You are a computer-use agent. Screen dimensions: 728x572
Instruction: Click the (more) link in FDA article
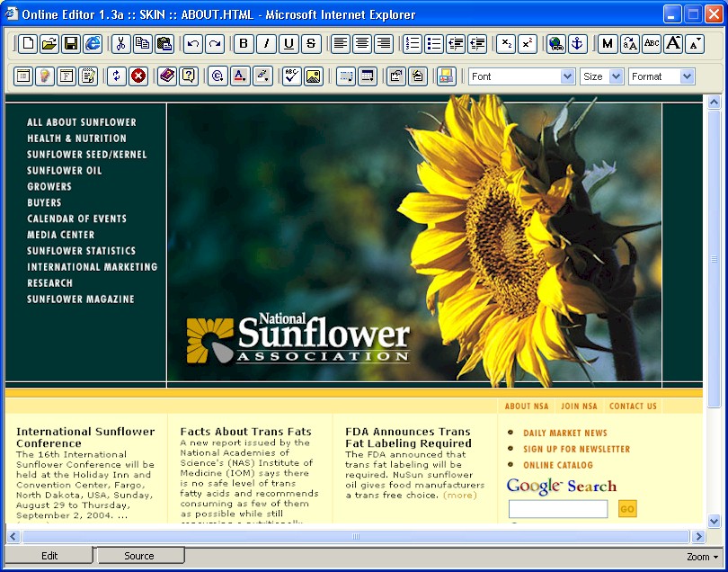(459, 496)
